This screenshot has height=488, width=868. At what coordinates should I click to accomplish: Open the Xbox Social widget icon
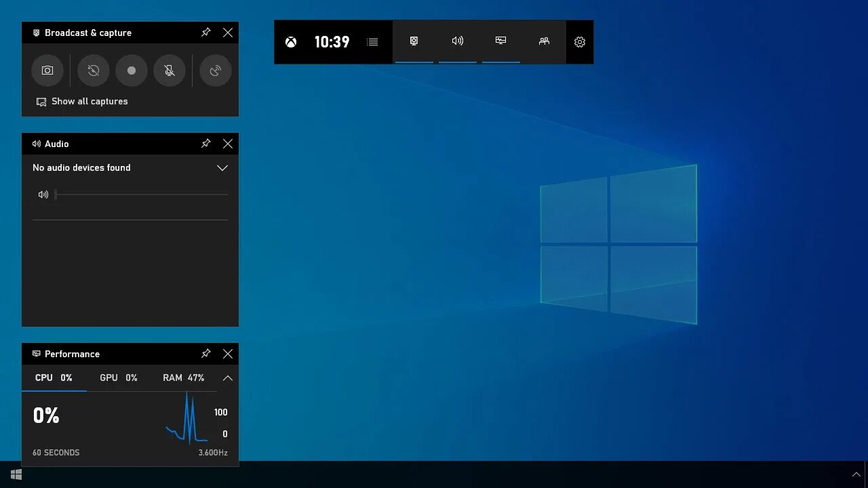tap(544, 41)
